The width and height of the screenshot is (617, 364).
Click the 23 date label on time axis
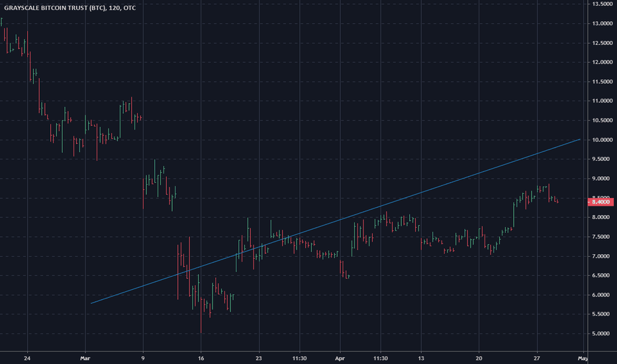point(259,359)
